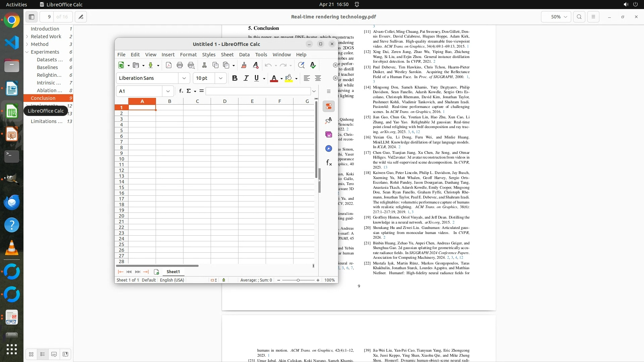The width and height of the screenshot is (644, 362).
Task: Open the sidebar Navigator panel
Action: 329,148
